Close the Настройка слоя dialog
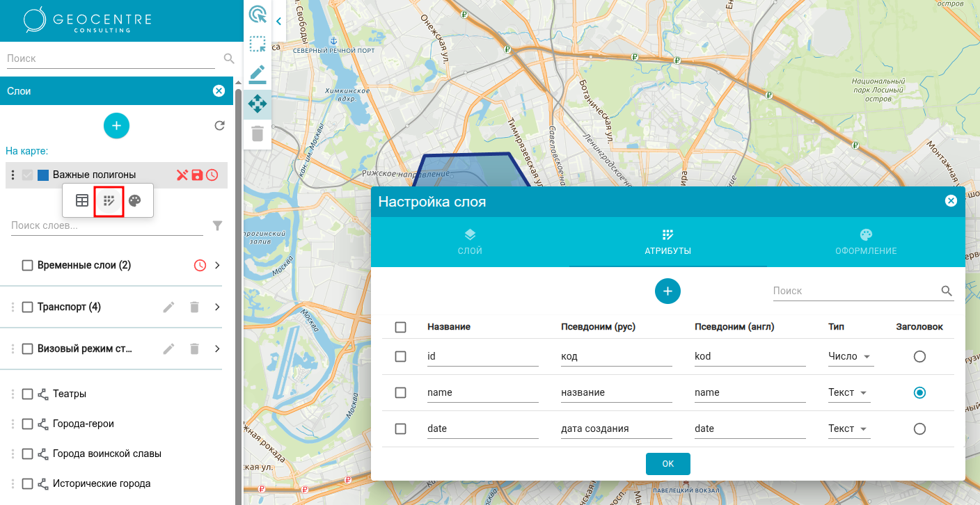 (x=951, y=201)
